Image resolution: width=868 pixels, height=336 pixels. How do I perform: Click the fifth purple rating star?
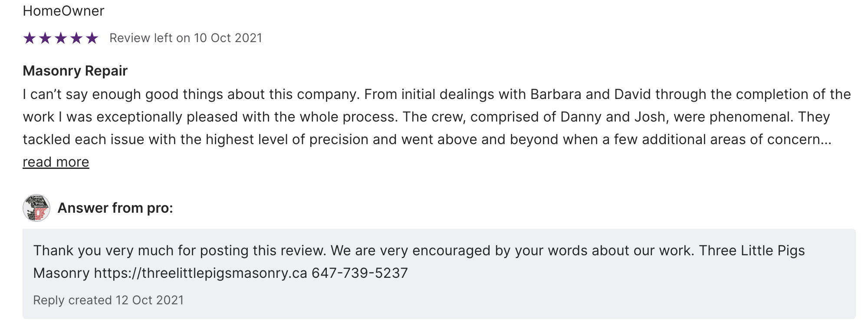coord(92,38)
